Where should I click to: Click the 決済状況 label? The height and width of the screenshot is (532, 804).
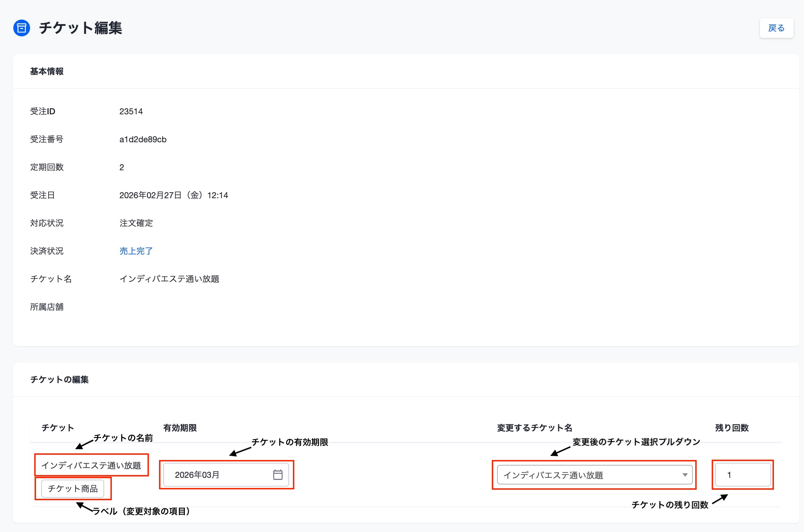[x=47, y=251]
